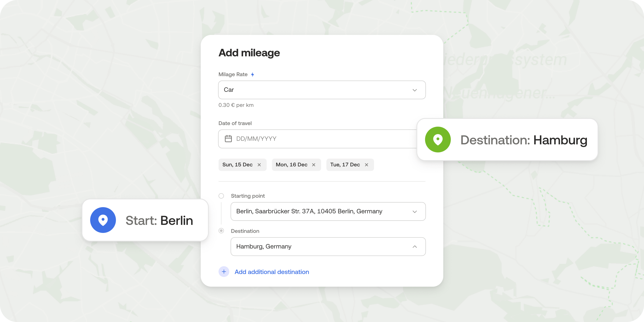
Task: Remove the Mon, 16 Dec date chip
Action: click(314, 165)
